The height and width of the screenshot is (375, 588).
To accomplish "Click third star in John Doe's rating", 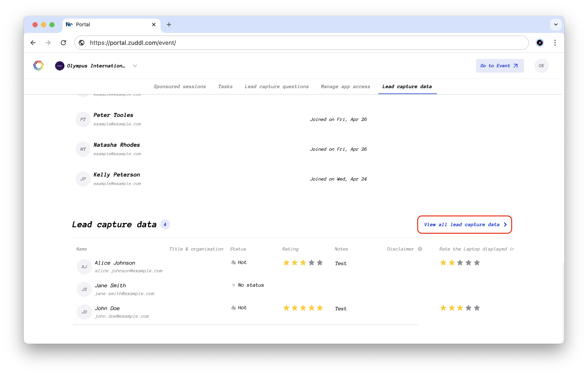I will tap(303, 308).
